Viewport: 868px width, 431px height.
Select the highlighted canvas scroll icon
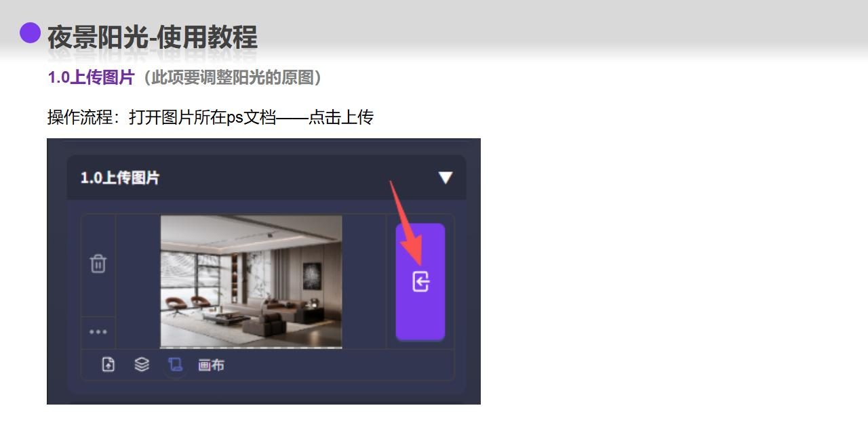[x=175, y=365]
